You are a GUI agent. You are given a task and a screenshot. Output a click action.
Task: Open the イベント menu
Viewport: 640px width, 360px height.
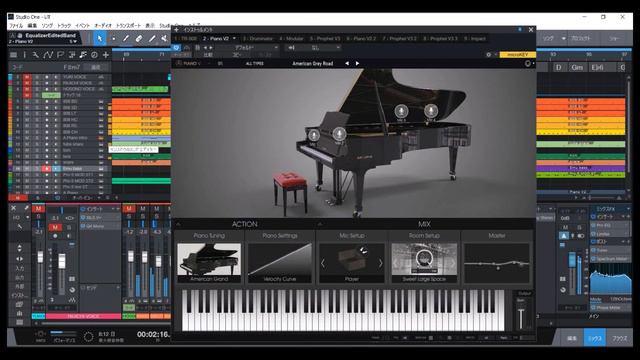pos(82,25)
